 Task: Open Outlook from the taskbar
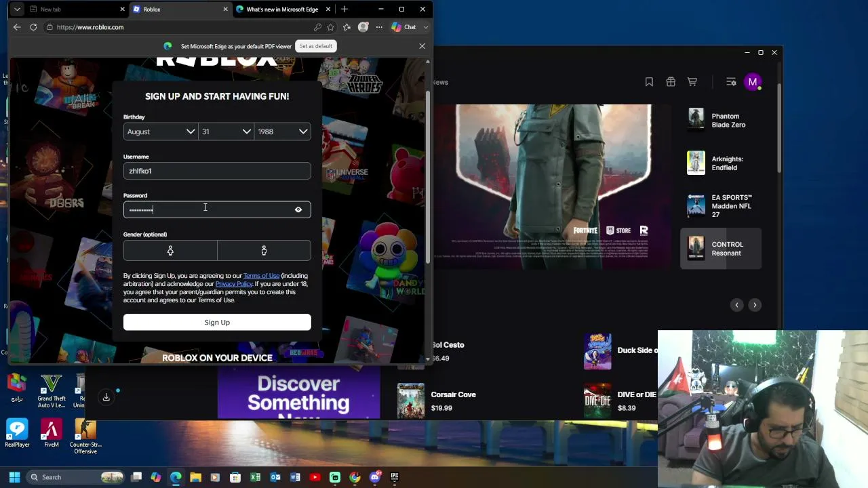pos(275,477)
